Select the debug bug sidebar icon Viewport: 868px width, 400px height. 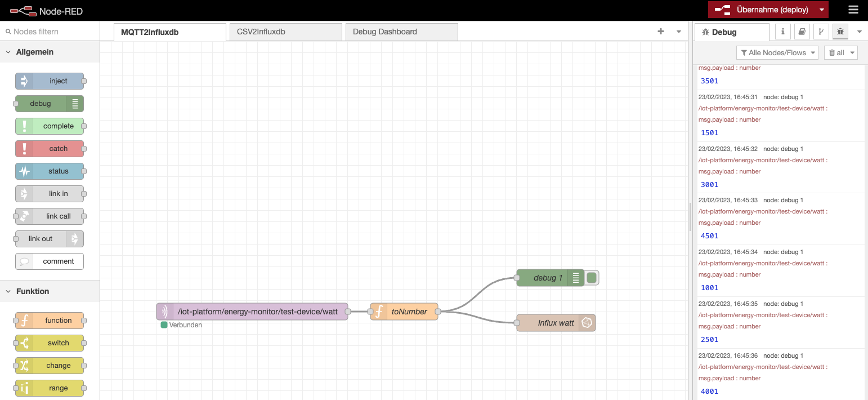(840, 32)
